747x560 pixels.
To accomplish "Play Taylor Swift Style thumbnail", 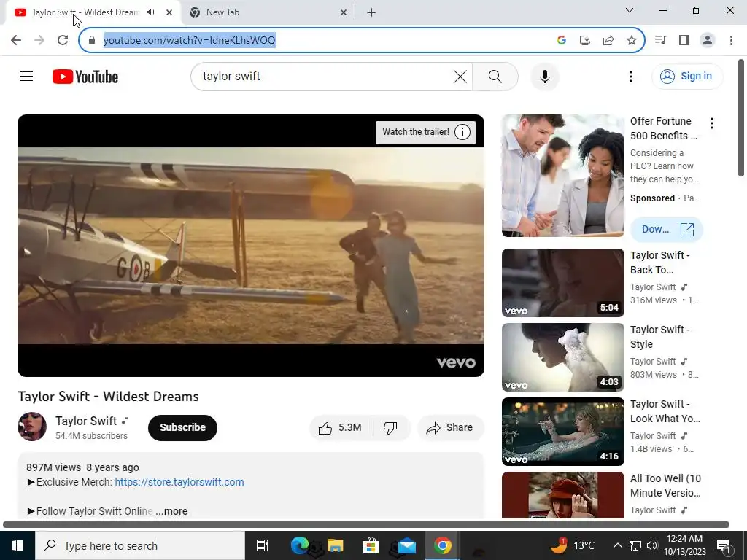I will coord(562,357).
